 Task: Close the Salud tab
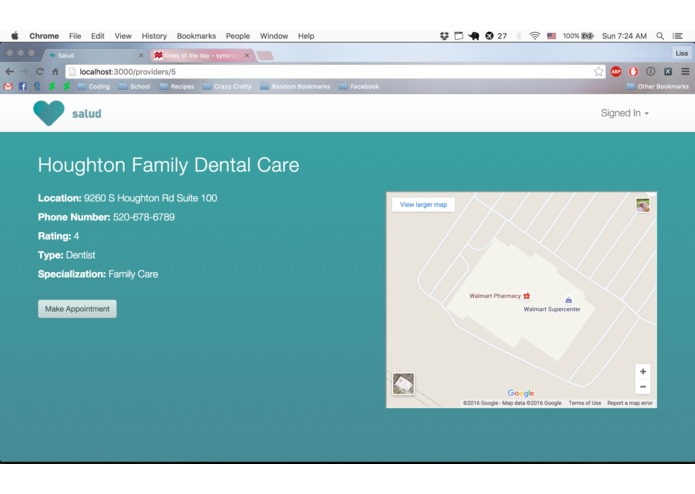(x=141, y=55)
